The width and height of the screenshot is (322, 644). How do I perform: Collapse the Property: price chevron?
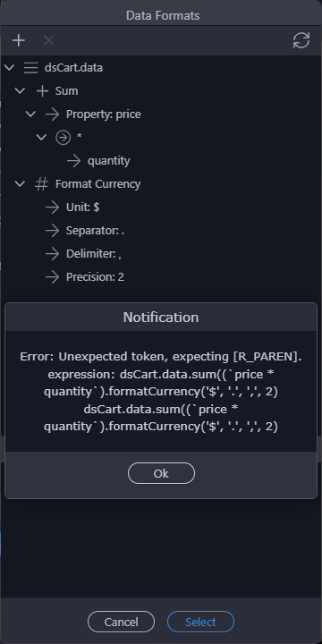tap(30, 114)
